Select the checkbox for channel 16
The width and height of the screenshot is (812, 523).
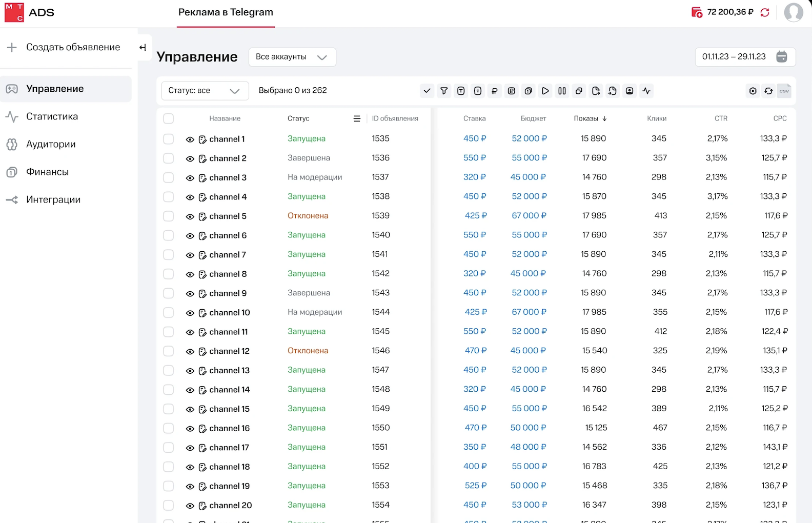coord(168,428)
